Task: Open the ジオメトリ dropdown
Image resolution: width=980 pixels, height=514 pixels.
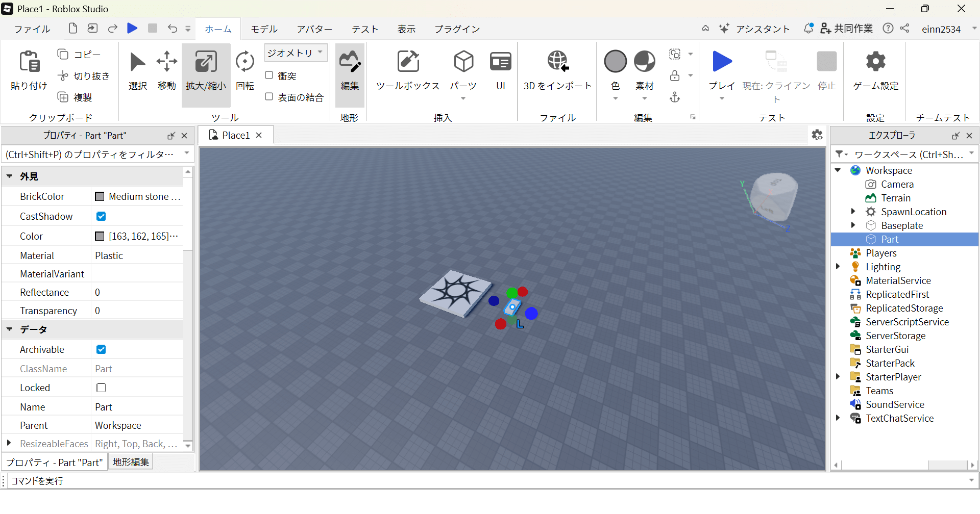Action: point(296,53)
